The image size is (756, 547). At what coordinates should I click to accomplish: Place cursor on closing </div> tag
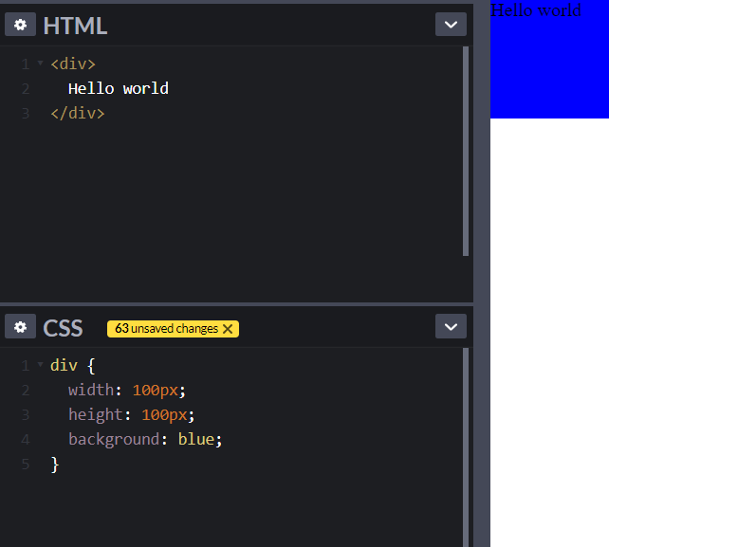78,113
